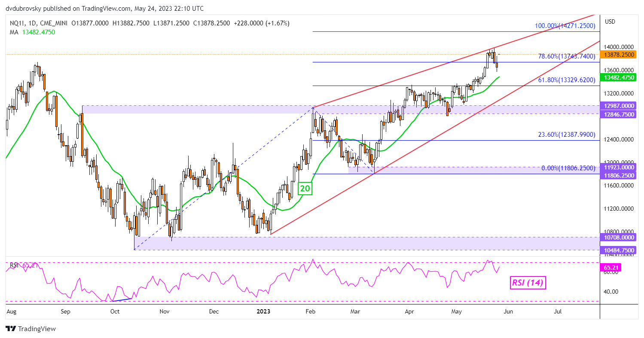This screenshot has width=644, height=338.
Task: Click the green 20 moving average label box
Action: [x=305, y=188]
